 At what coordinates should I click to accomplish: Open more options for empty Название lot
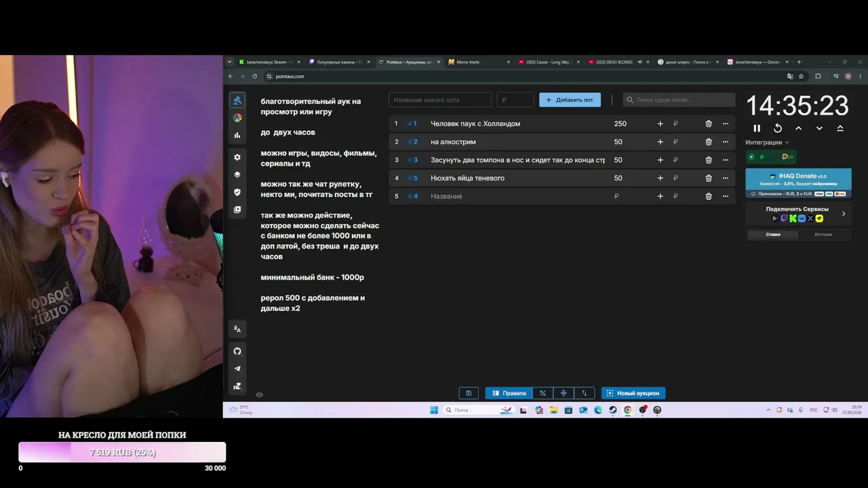pos(725,196)
